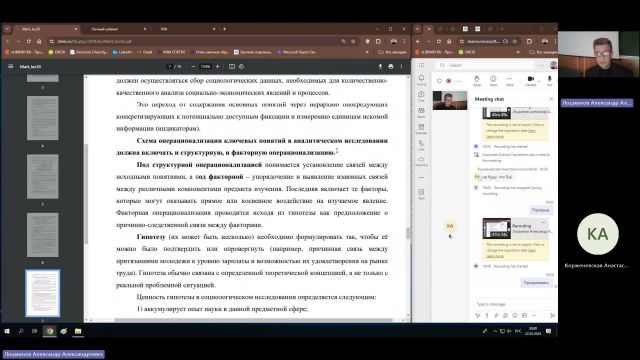This screenshot has width=640, height=360.
Task: Click the address bar in left browser
Action: [196, 41]
